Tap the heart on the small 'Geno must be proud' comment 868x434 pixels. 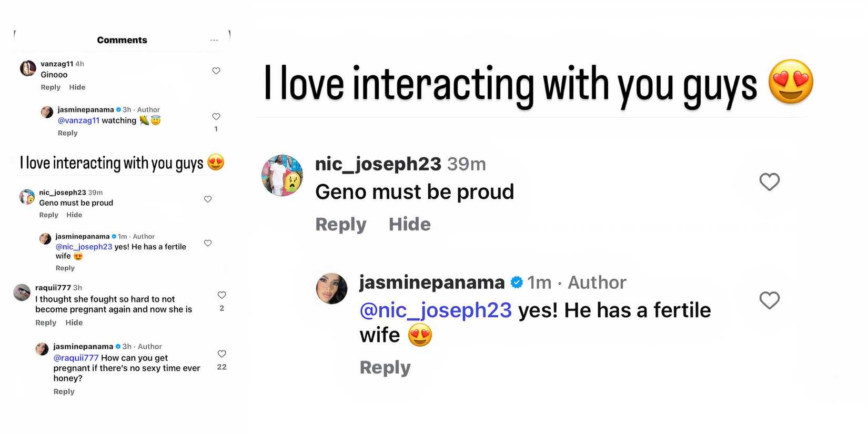point(208,199)
